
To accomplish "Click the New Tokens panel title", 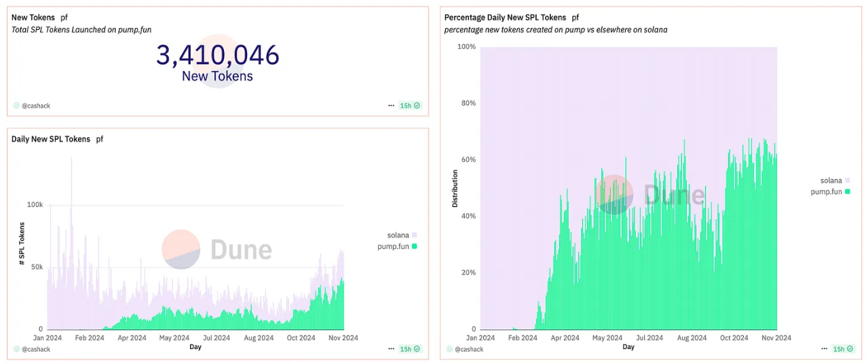I will point(33,17).
